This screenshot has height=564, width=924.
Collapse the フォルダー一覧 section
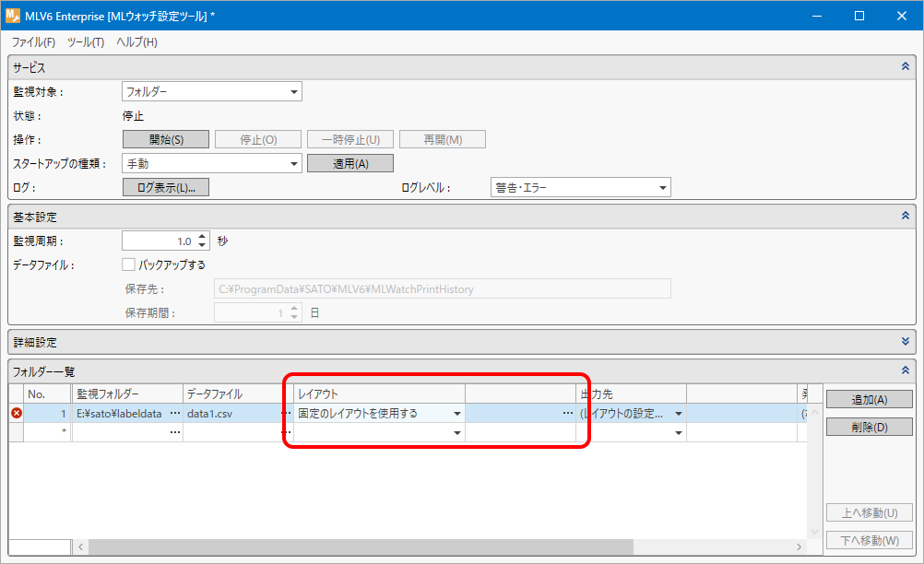(x=906, y=370)
